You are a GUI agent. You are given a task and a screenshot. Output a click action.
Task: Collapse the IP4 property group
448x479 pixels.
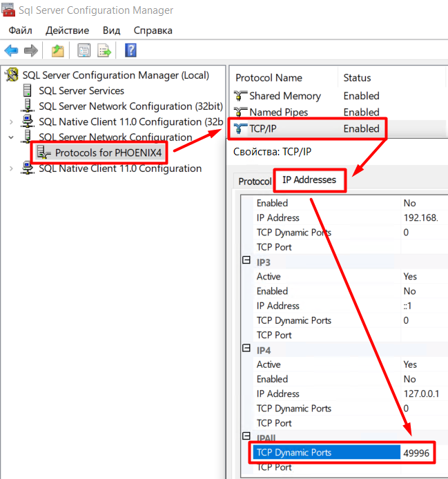pyautogui.click(x=245, y=350)
